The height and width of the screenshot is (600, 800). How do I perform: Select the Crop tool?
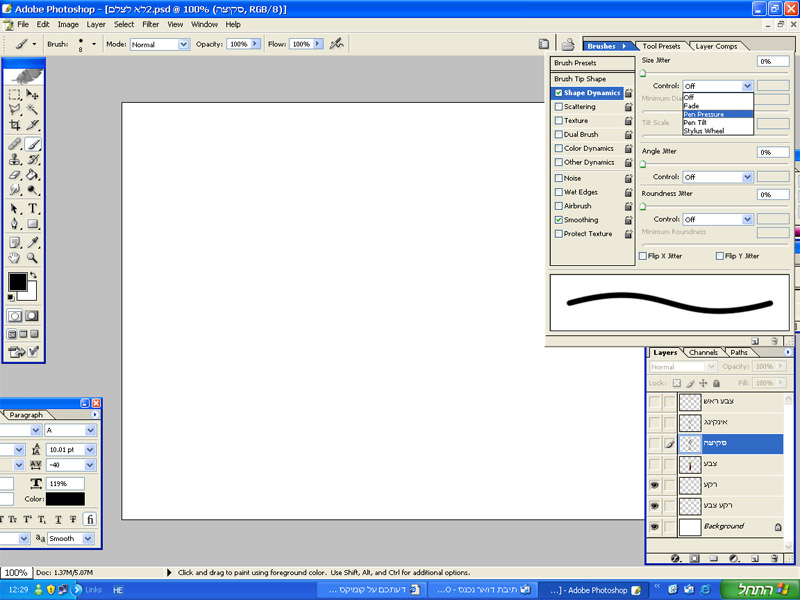[x=15, y=124]
